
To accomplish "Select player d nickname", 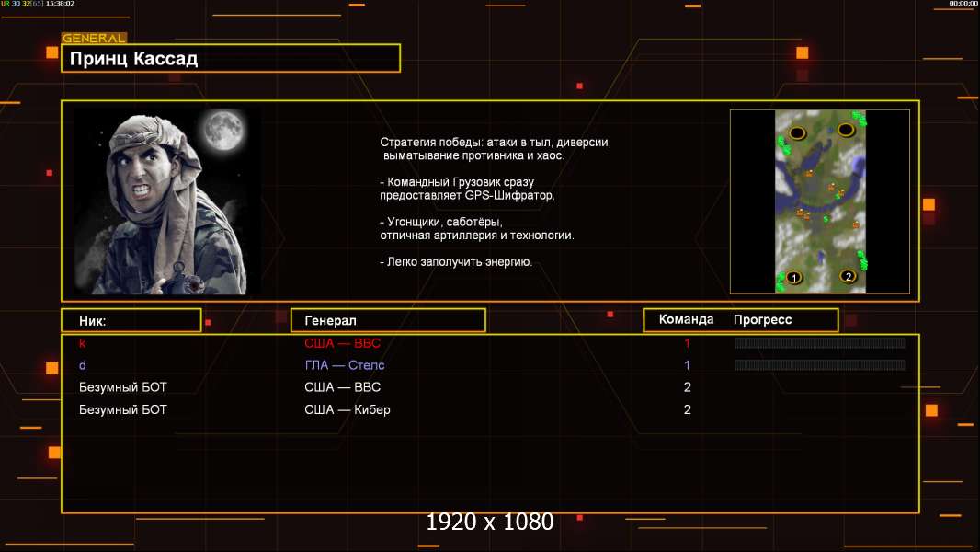I will coord(83,365).
